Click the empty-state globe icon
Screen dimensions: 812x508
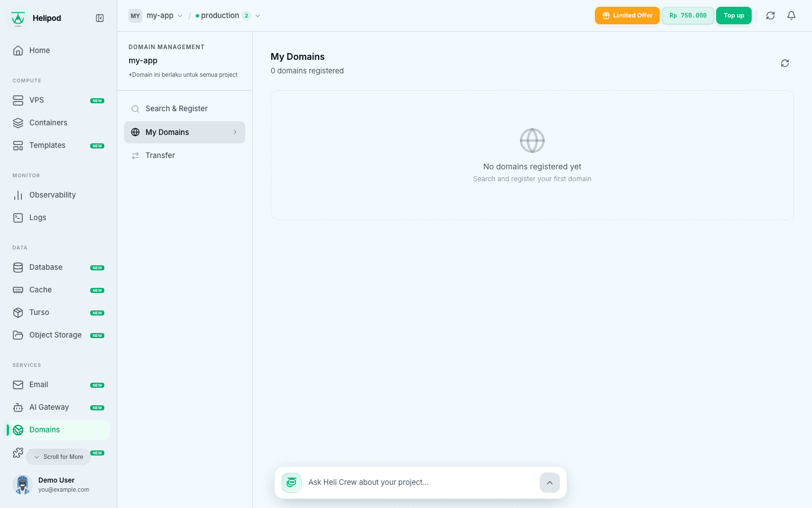pos(532,141)
